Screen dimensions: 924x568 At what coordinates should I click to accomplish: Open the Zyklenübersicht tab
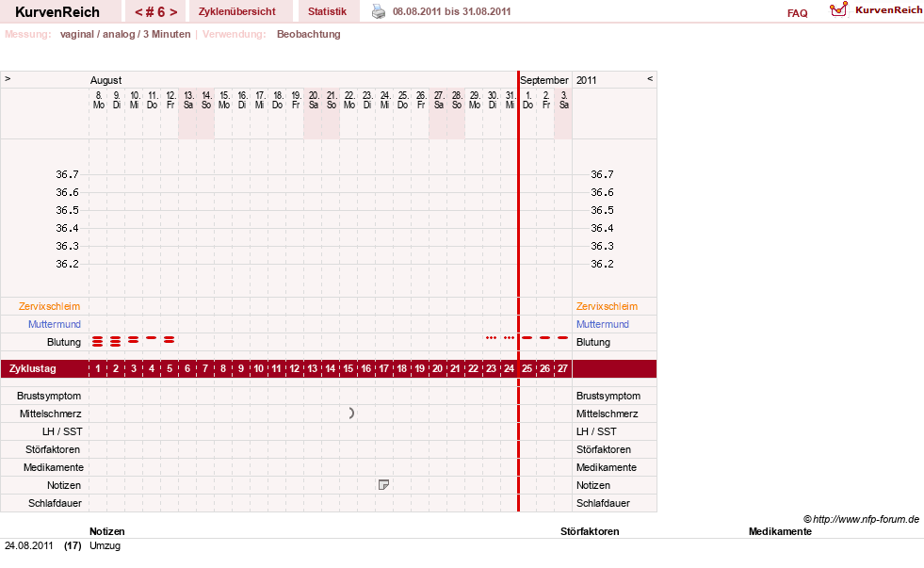point(237,11)
